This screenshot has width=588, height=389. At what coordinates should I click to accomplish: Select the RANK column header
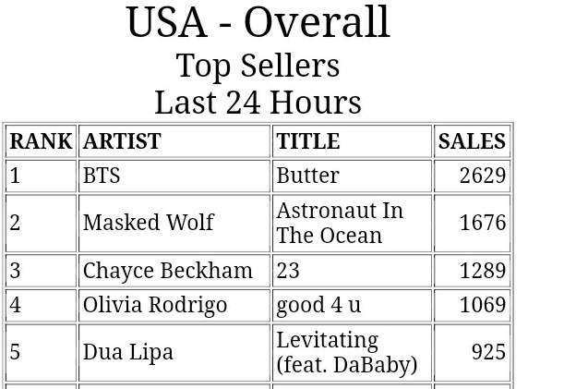click(x=41, y=141)
